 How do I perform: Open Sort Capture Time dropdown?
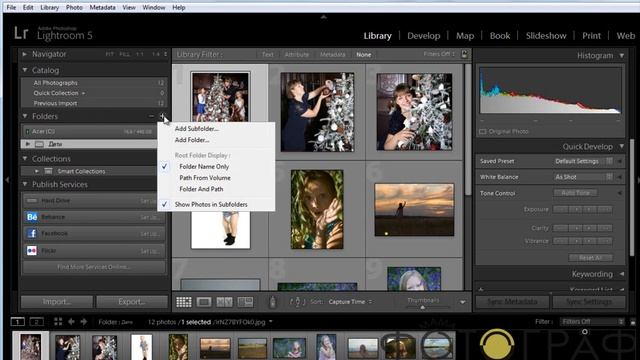350,302
